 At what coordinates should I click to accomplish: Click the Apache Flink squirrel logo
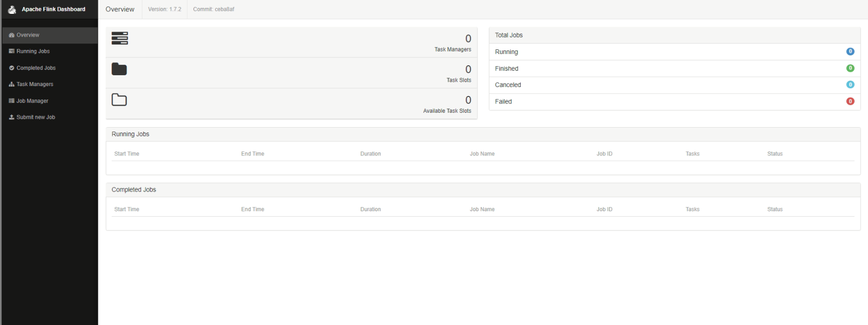(12, 9)
